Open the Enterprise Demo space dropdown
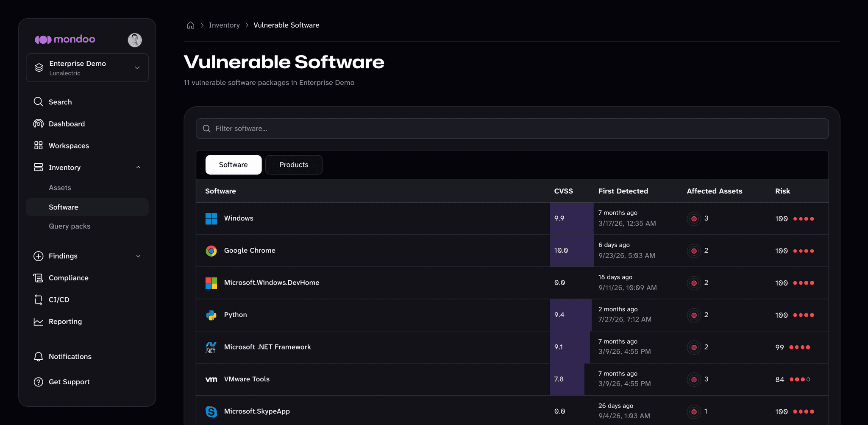 pos(87,68)
